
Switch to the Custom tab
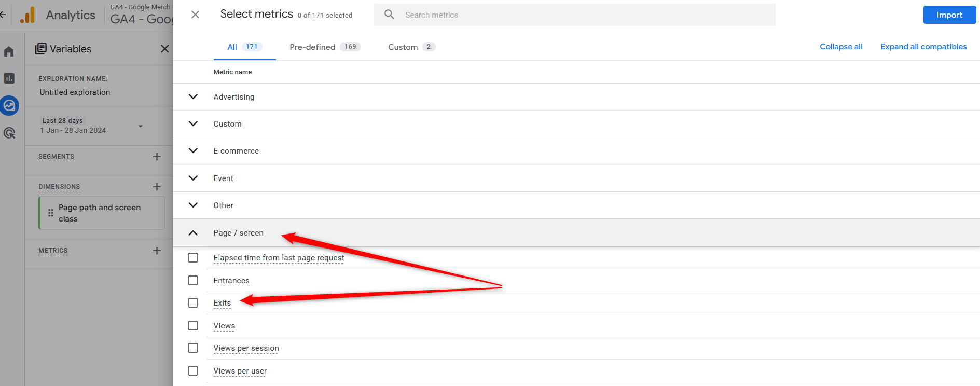[411, 47]
